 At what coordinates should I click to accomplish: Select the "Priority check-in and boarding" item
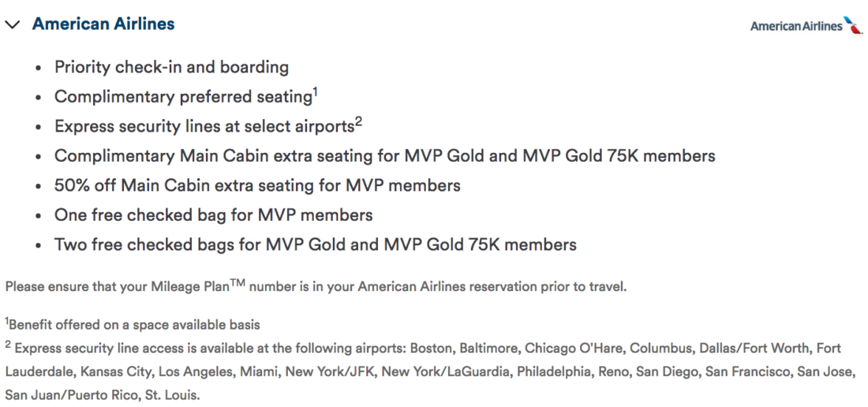click(x=171, y=67)
